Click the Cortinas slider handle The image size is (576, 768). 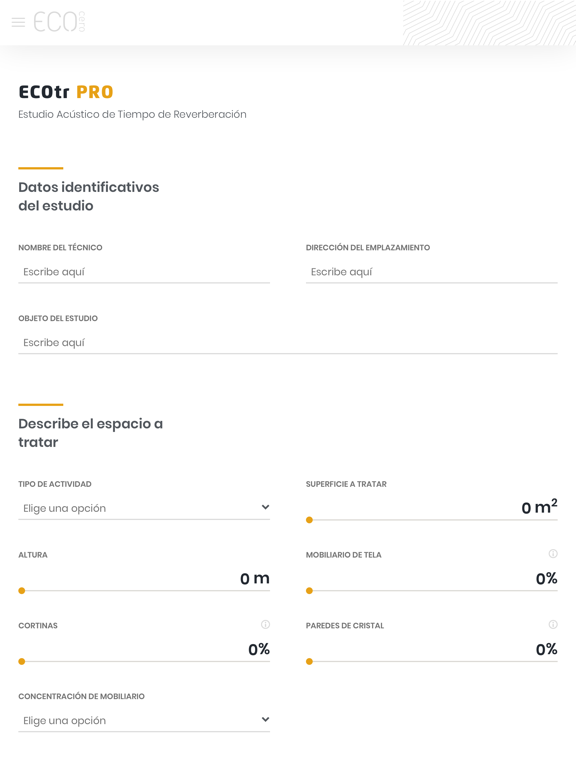point(22,661)
